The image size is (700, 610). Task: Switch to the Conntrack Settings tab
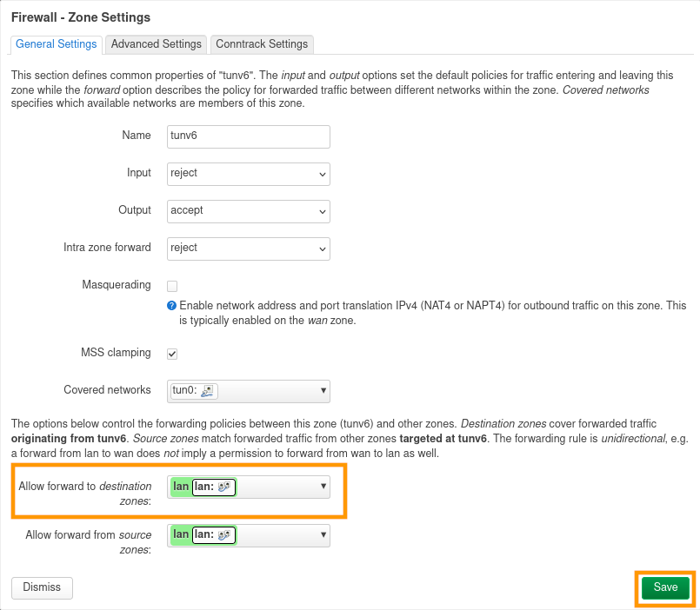[262, 44]
